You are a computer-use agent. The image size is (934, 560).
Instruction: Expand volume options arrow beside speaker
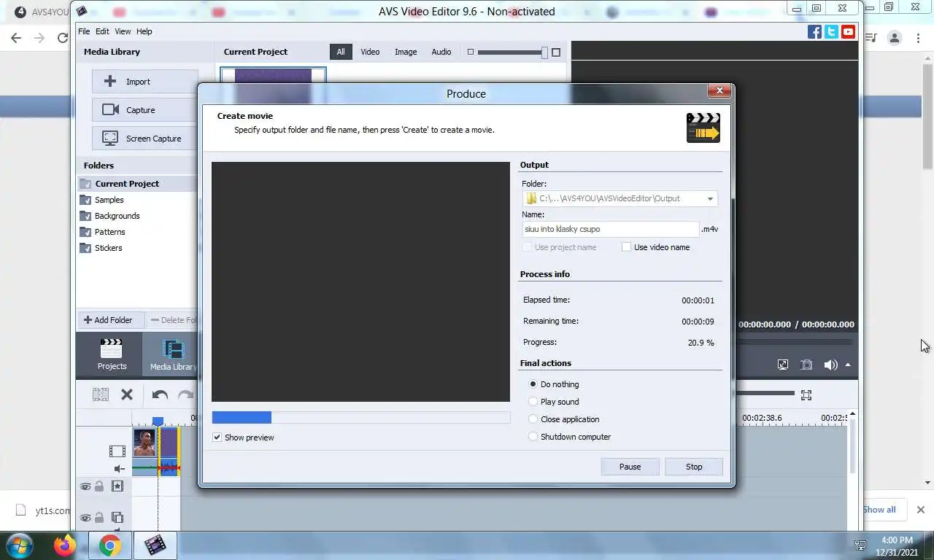tap(848, 365)
